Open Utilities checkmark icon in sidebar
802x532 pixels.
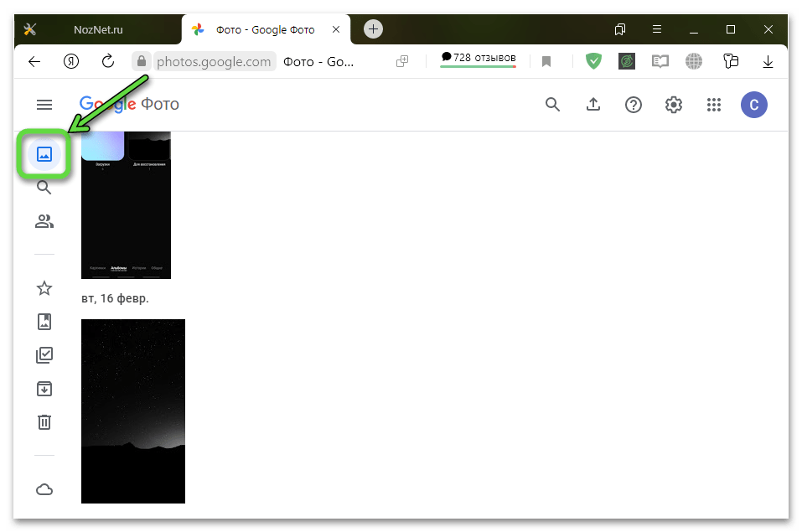(44, 355)
